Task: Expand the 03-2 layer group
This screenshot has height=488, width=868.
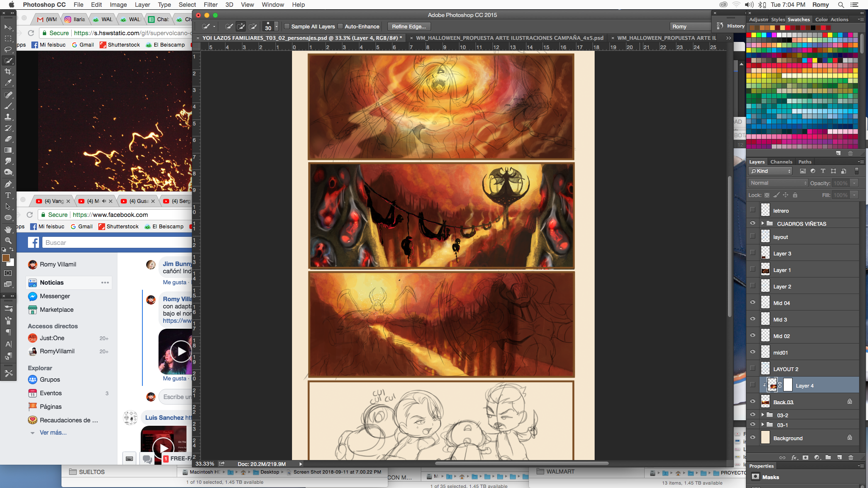Action: (x=763, y=415)
